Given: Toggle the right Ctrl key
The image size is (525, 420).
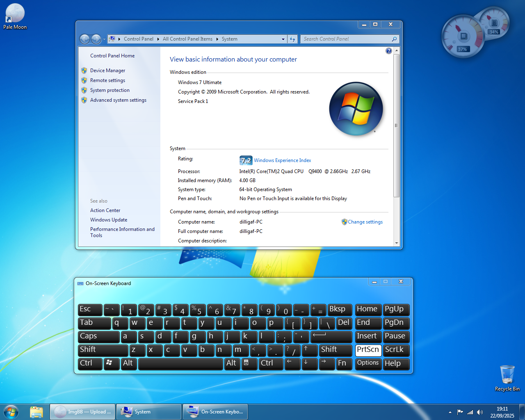Looking at the screenshot, I should [271, 364].
